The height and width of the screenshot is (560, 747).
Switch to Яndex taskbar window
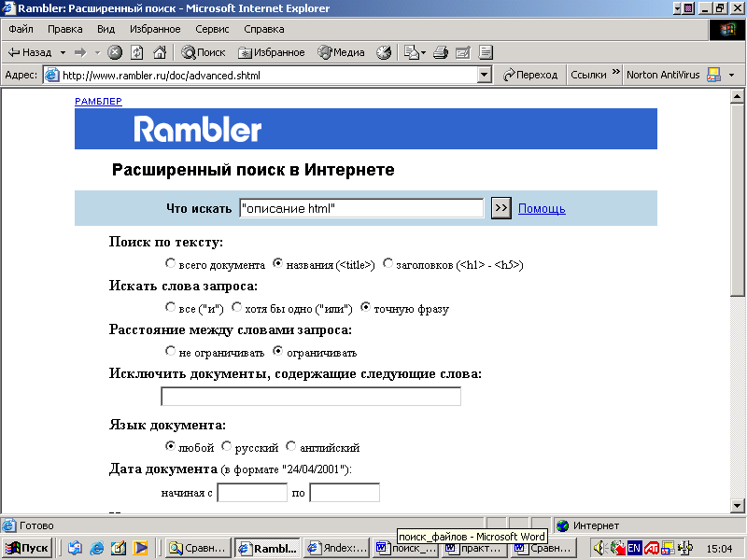pyautogui.click(x=337, y=548)
